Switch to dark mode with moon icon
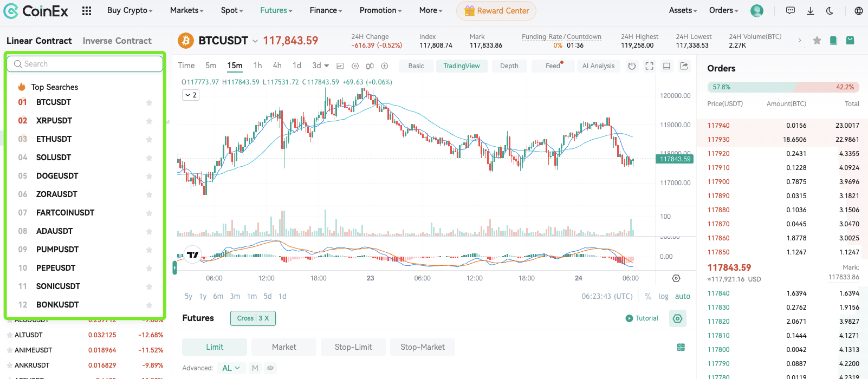Screen dimensions: 868x379 (x=830, y=11)
